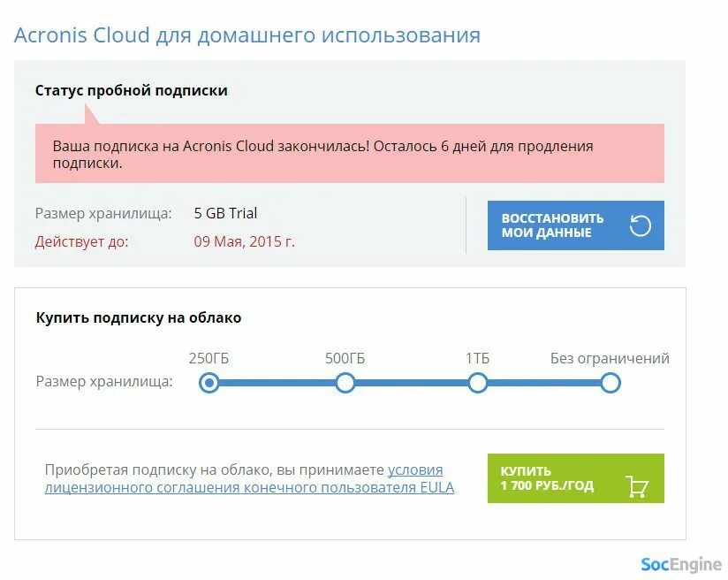Click slider track between 250ГБ and 500ГБ
Viewport: 728px width, 580px height.
click(277, 383)
